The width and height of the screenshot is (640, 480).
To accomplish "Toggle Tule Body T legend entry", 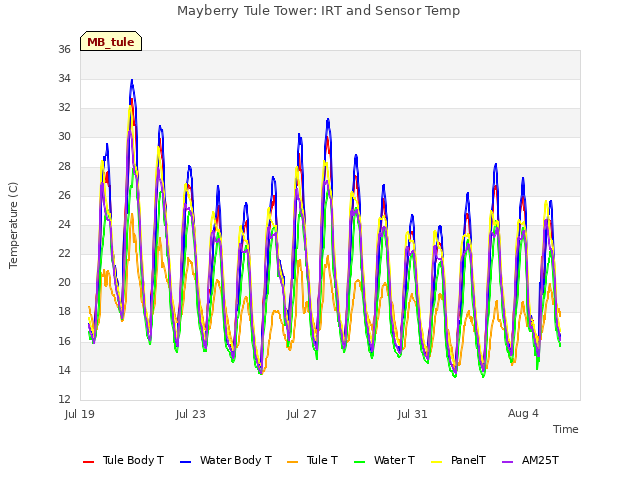I will click(123, 460).
